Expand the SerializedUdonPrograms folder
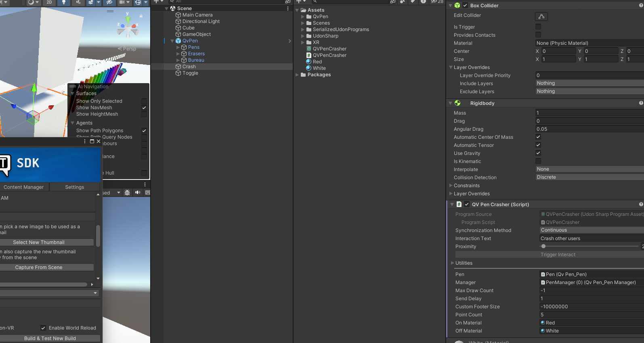This screenshot has height=343, width=644. coord(303,29)
